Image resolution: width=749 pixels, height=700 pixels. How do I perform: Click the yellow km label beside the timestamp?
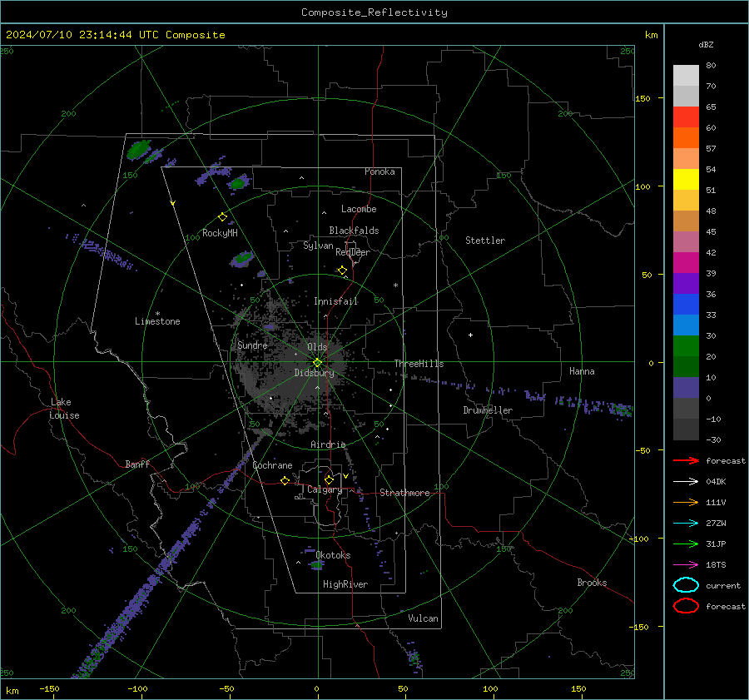(x=651, y=35)
